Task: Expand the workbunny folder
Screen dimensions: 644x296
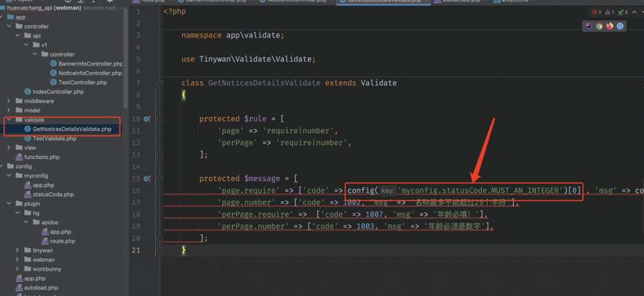Action: point(18,269)
